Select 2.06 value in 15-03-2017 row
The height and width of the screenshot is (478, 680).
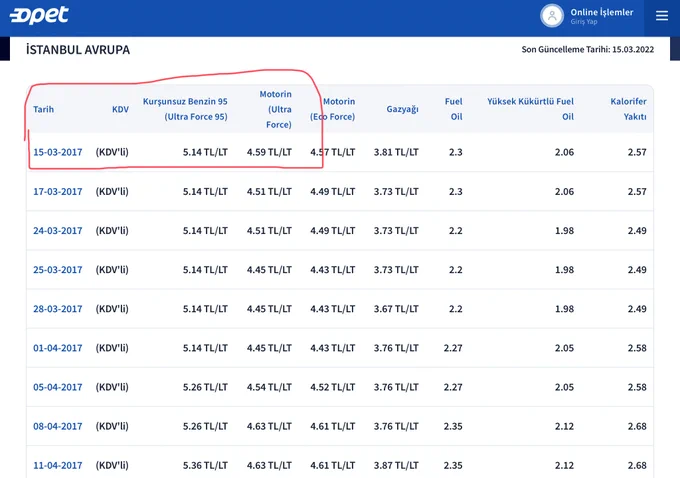(564, 152)
